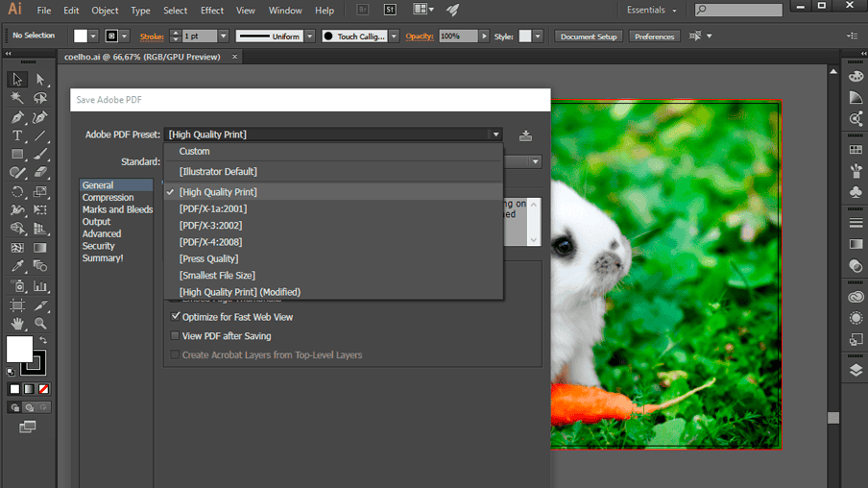Open the Effect menu
Viewport: 868px width, 488px height.
click(212, 11)
